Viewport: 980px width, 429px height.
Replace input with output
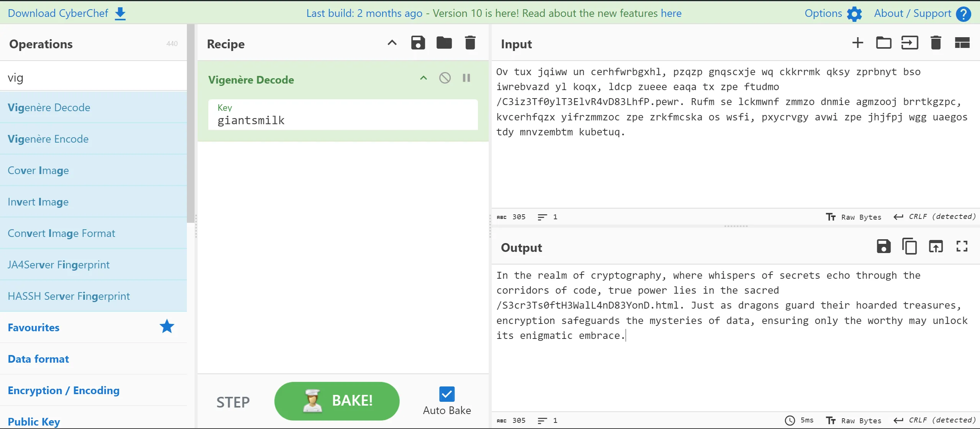tap(936, 247)
